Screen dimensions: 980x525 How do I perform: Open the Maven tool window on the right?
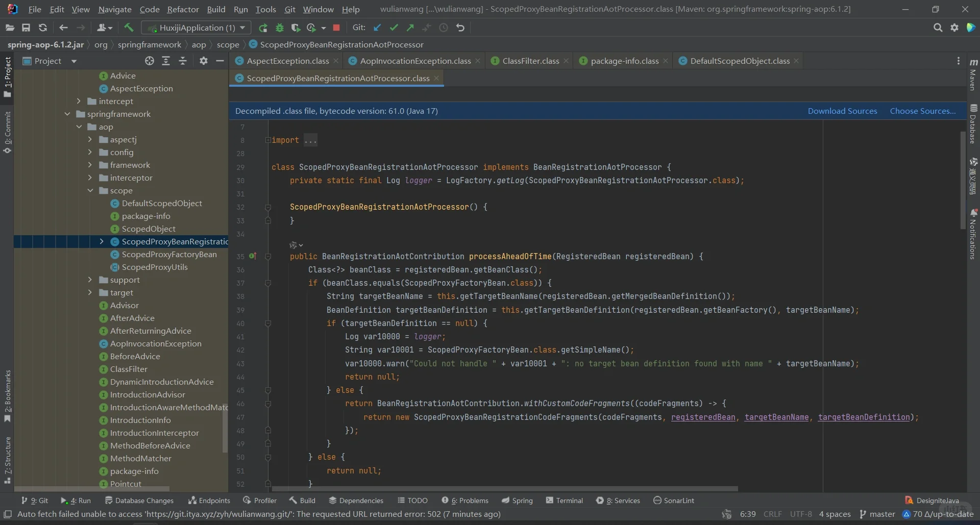973,74
